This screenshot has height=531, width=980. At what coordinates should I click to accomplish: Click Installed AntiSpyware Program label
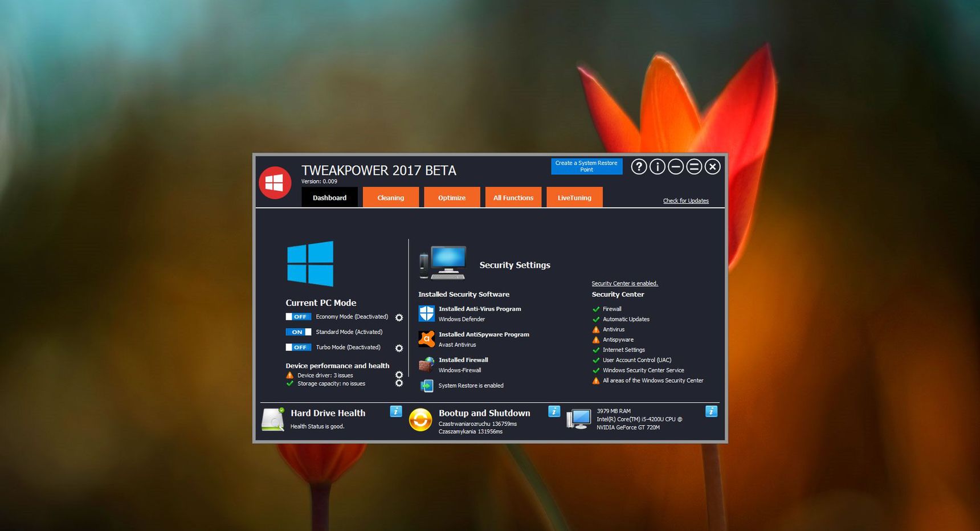tap(484, 334)
